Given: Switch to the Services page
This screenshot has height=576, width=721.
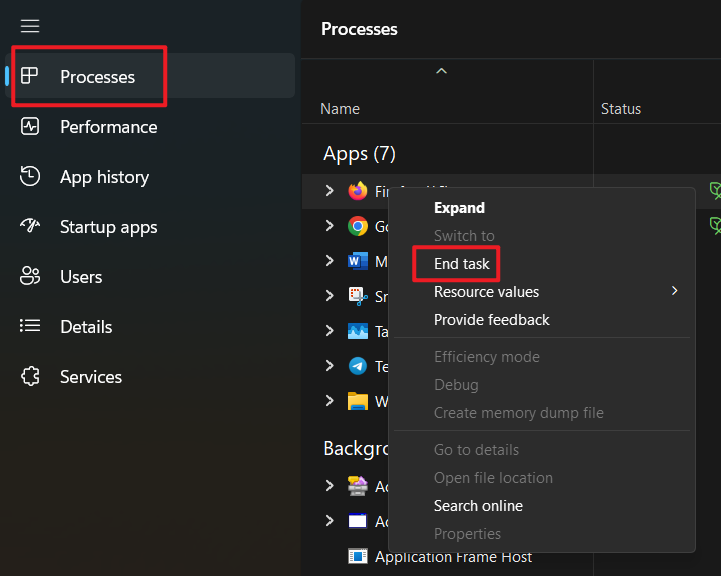Looking at the screenshot, I should pos(91,377).
